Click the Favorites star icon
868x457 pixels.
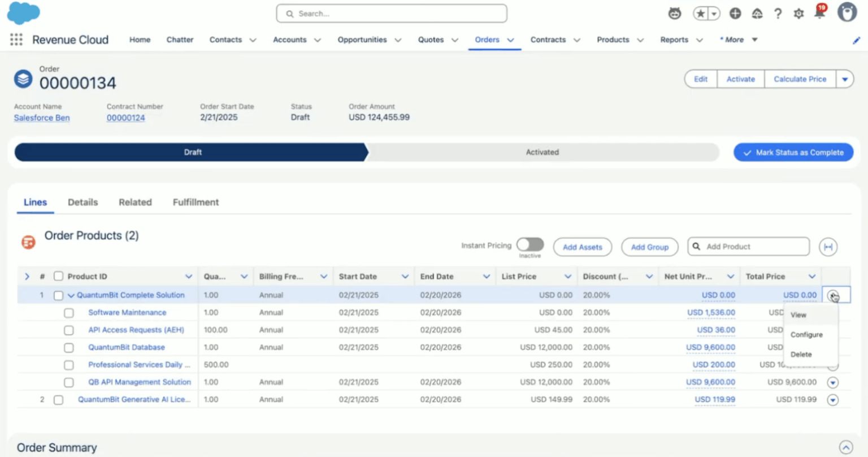[701, 14]
